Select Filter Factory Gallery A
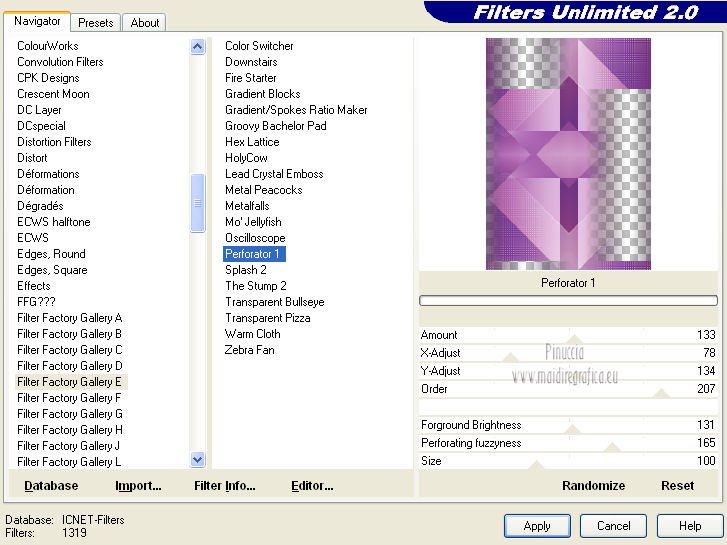This screenshot has width=727, height=545. coord(70,318)
